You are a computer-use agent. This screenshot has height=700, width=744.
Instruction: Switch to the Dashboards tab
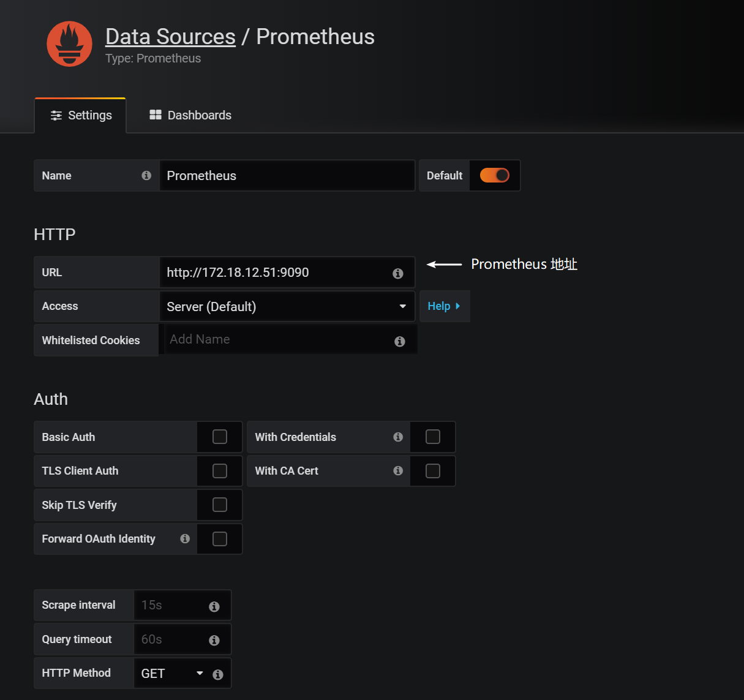[x=190, y=115]
